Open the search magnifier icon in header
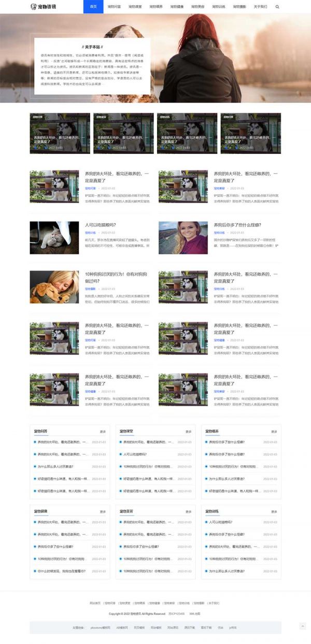The width and height of the screenshot is (311, 644). (x=277, y=7)
